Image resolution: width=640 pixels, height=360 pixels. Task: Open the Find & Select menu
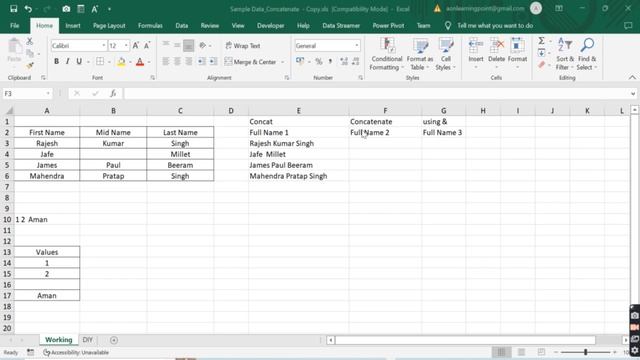(587, 54)
